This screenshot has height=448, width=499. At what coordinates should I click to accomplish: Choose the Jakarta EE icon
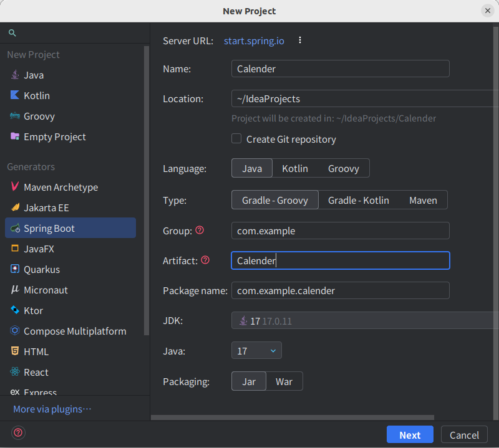15,207
